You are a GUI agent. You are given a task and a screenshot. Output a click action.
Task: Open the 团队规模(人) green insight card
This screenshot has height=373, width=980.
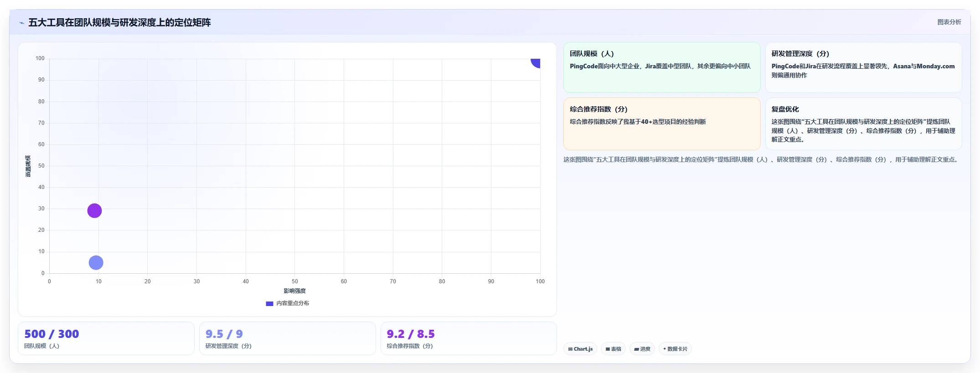pos(662,67)
